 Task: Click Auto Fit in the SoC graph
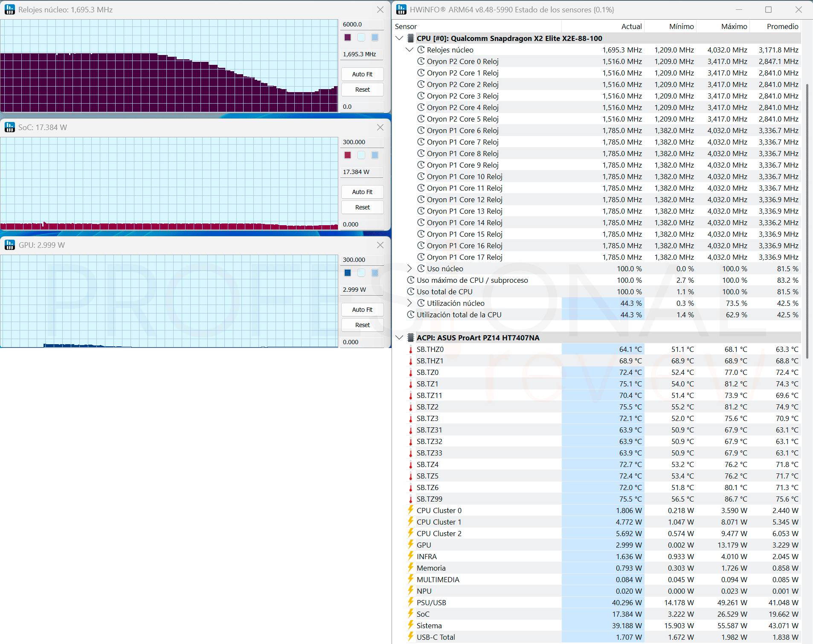[362, 192]
